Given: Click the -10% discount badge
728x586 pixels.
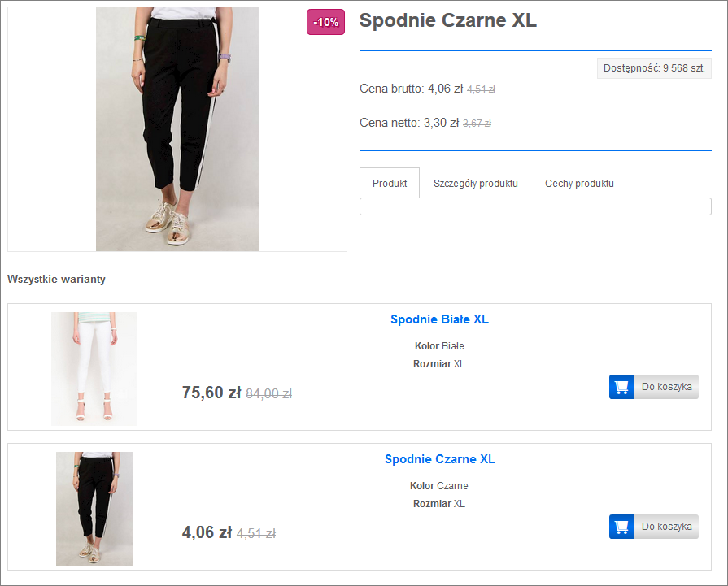Looking at the screenshot, I should 325,23.
